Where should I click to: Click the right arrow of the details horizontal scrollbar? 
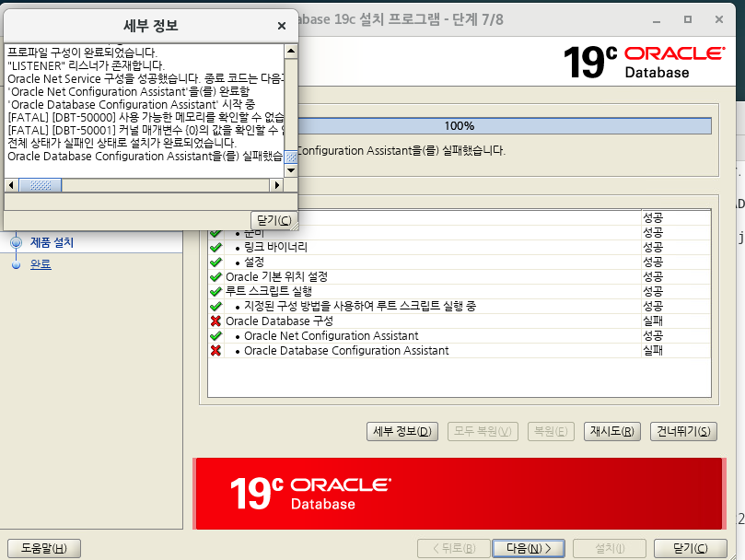coord(276,185)
